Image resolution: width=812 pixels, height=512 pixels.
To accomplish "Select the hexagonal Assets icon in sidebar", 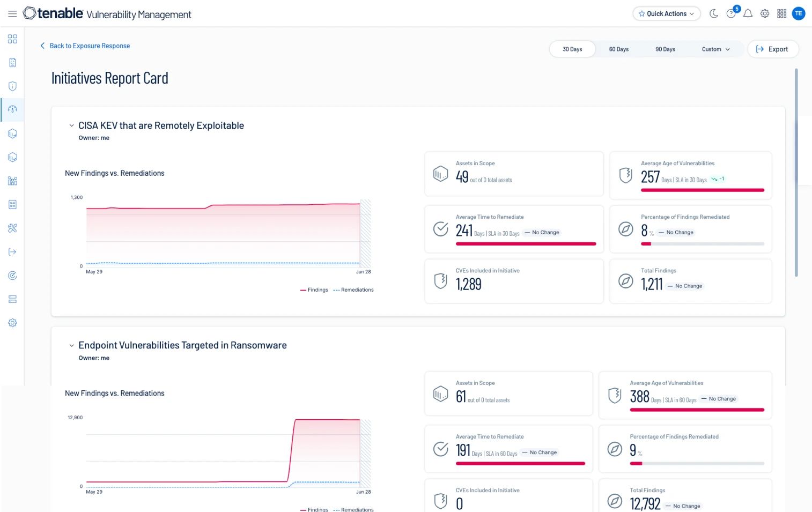I will [12, 133].
